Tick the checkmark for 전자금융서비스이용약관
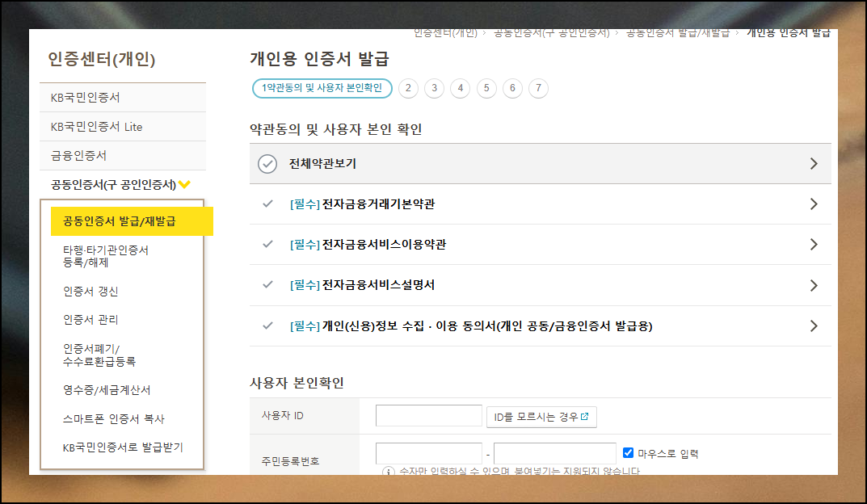 coord(267,244)
